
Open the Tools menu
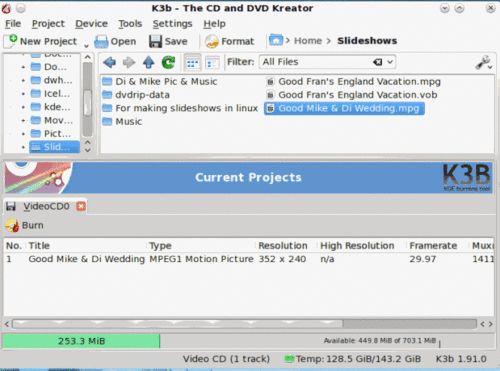130,24
